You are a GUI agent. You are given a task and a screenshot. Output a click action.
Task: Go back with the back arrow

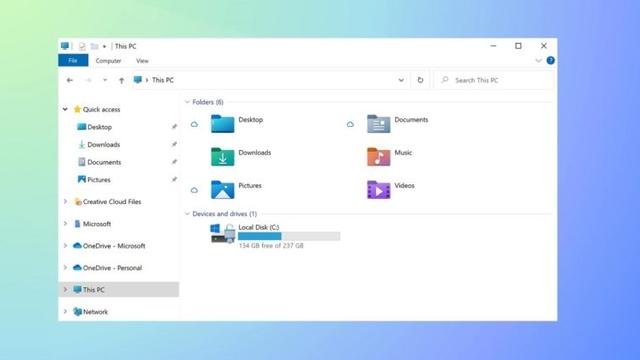70,80
